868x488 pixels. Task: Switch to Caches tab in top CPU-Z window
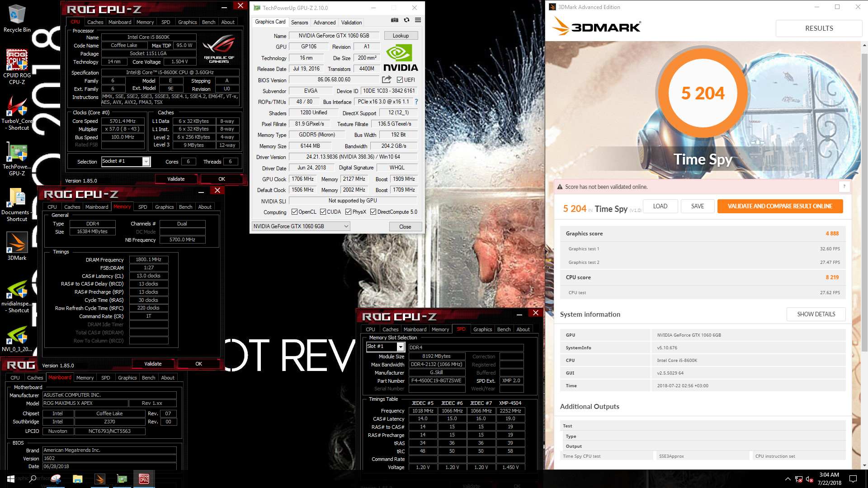click(95, 22)
